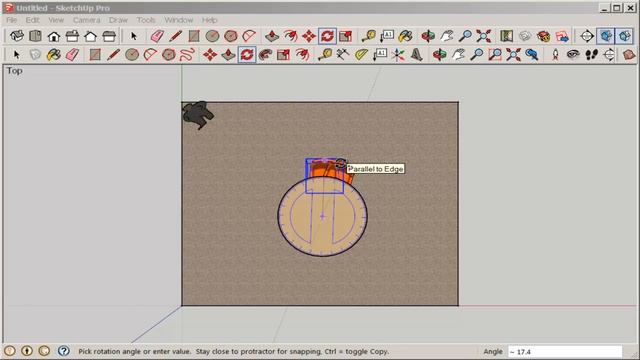Image resolution: width=640 pixels, height=360 pixels.
Task: Open Get Models 3D Warehouse icon
Action: [x=543, y=36]
